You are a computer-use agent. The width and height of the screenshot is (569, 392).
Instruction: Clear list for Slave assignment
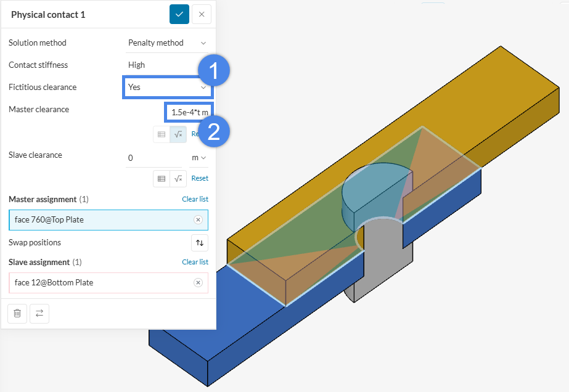point(195,262)
